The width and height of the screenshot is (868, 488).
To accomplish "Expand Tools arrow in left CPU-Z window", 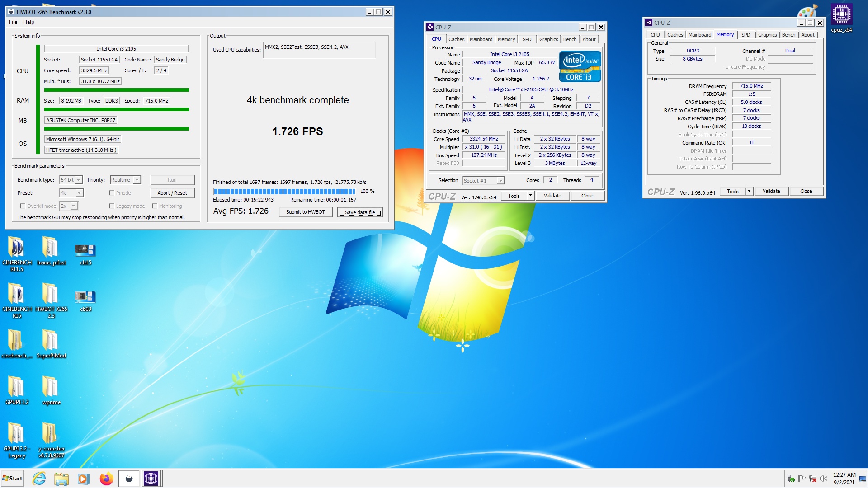I will (530, 196).
